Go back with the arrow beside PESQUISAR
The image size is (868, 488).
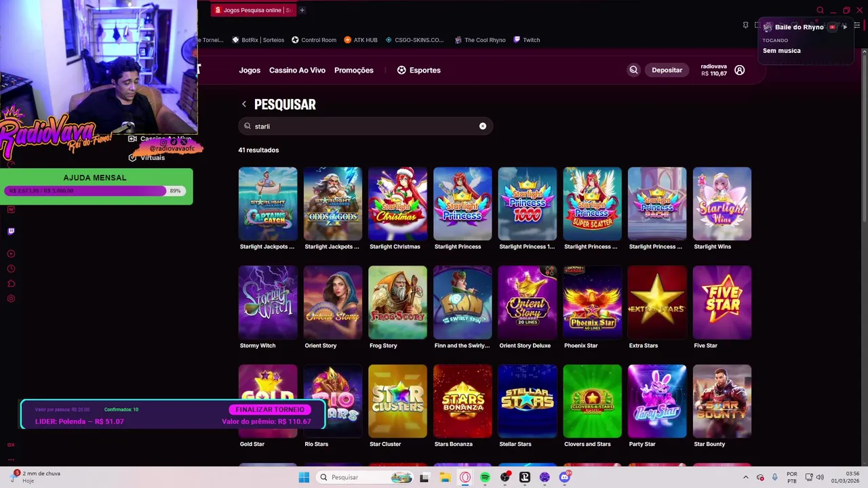pos(244,104)
